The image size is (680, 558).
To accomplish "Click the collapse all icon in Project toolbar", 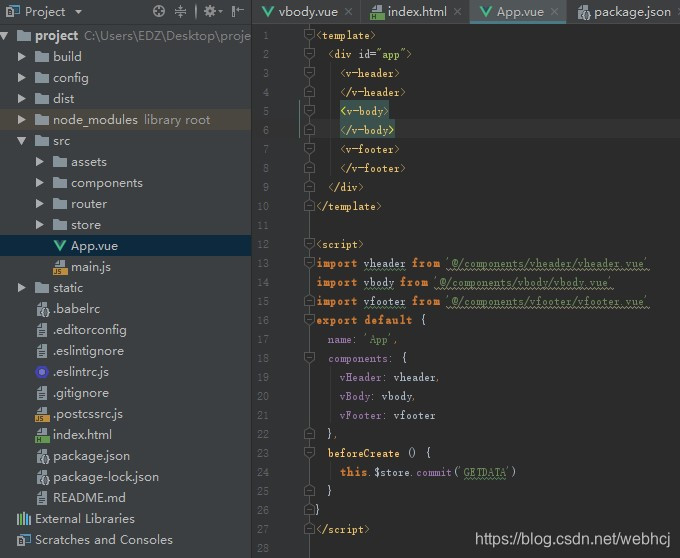I will tap(180, 11).
